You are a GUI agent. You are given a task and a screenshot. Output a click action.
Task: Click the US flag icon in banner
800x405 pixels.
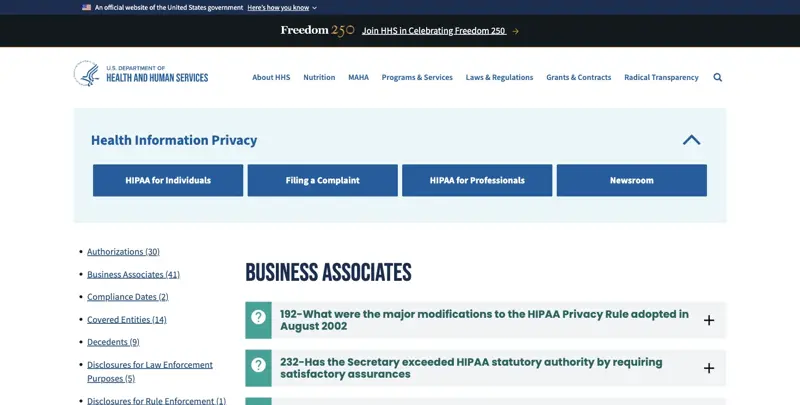[87, 8]
